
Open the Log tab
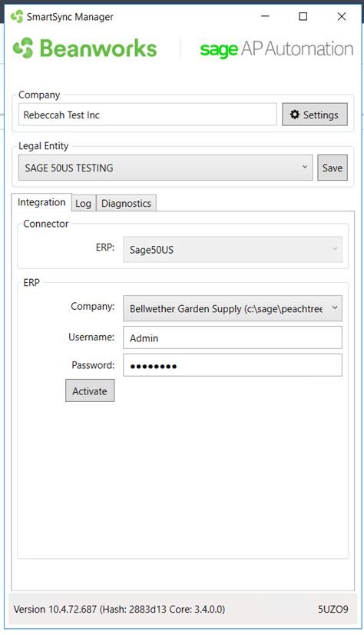coord(83,203)
